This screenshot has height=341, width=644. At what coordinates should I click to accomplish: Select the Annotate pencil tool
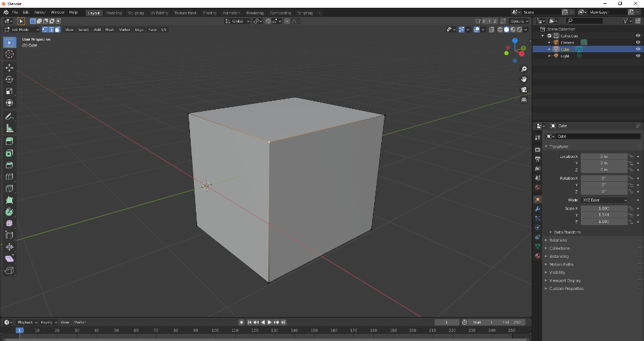coord(10,117)
